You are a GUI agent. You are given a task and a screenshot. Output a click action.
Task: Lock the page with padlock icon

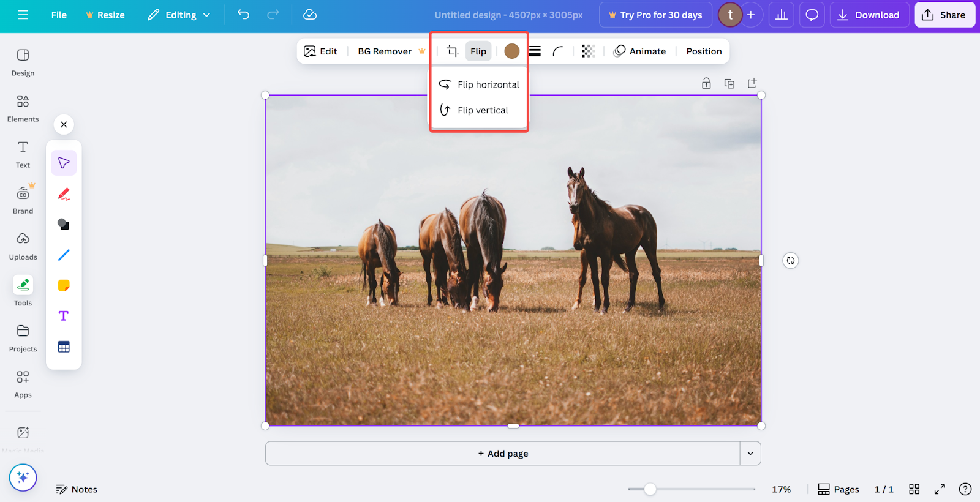(x=706, y=83)
